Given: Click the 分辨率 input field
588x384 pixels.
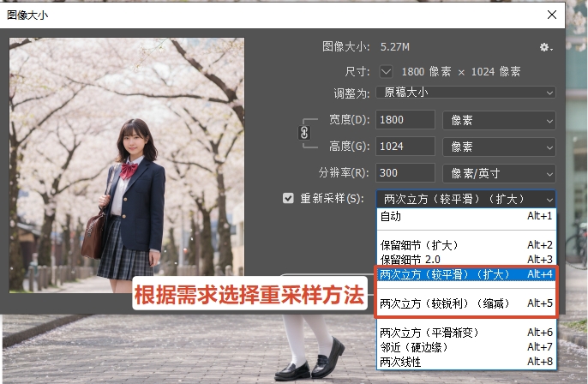Looking at the screenshot, I should tap(405, 173).
